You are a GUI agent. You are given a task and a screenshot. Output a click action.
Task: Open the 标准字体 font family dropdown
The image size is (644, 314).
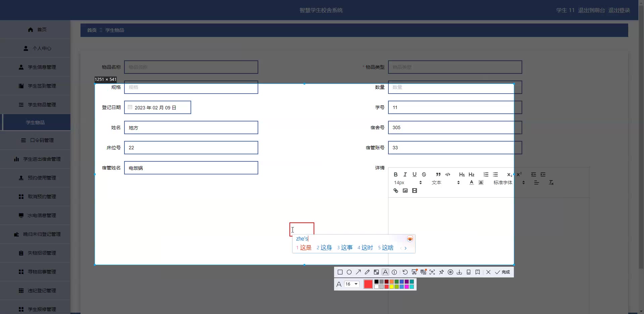(x=509, y=182)
